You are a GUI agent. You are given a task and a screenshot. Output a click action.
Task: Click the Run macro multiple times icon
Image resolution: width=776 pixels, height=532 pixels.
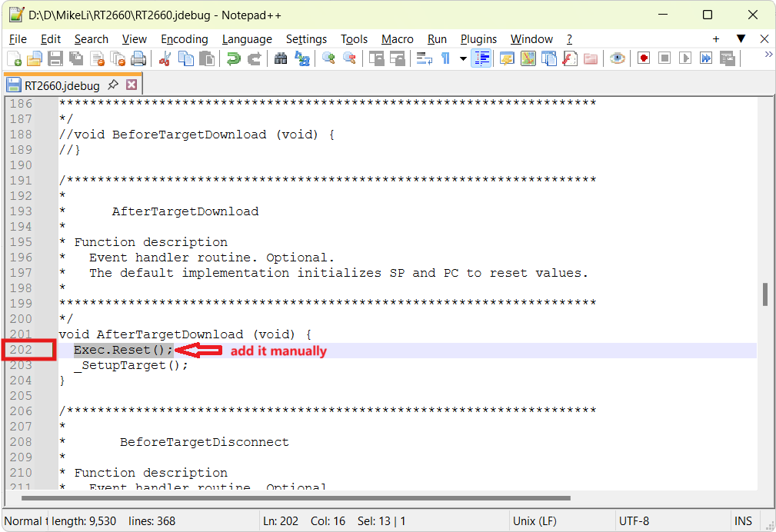(706, 59)
